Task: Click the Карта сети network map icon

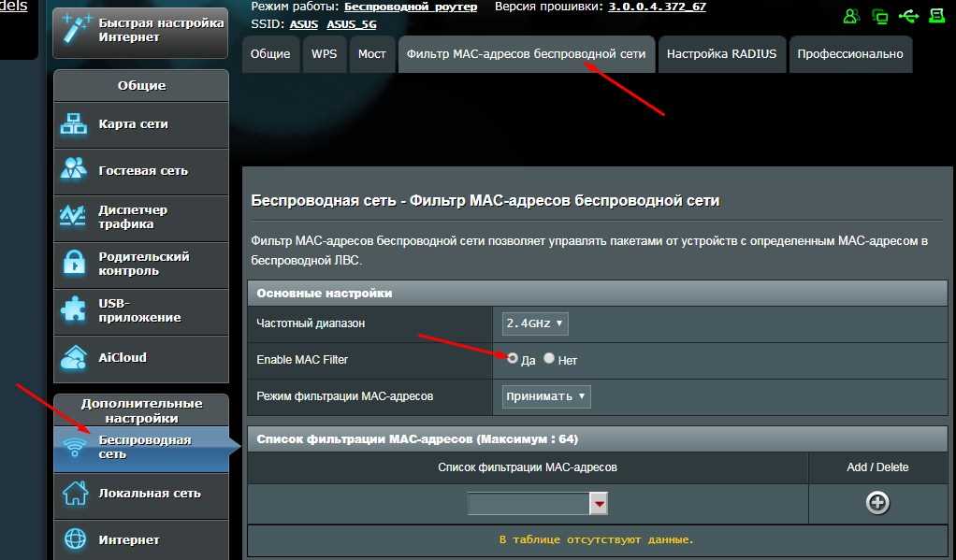Action: [74, 123]
